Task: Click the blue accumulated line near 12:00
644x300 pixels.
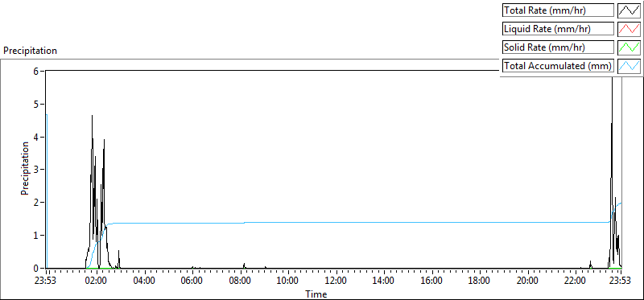Action: click(x=336, y=222)
